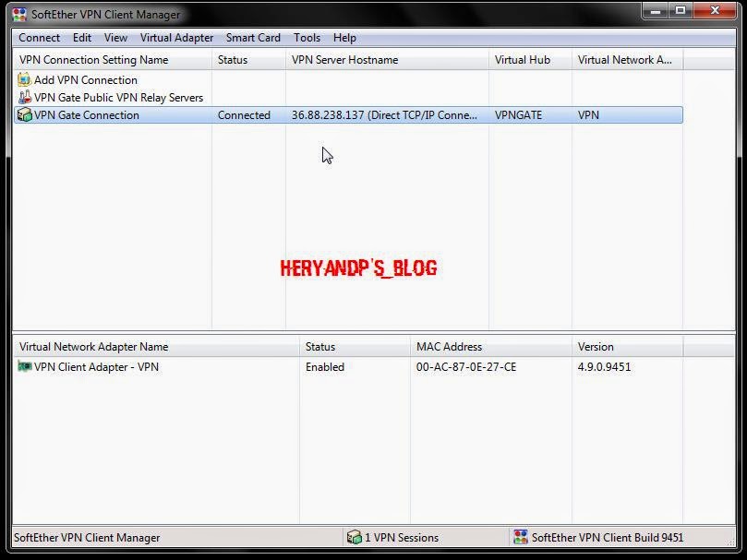Image resolution: width=747 pixels, height=560 pixels.
Task: Sort by Version column header
Action: coord(627,347)
